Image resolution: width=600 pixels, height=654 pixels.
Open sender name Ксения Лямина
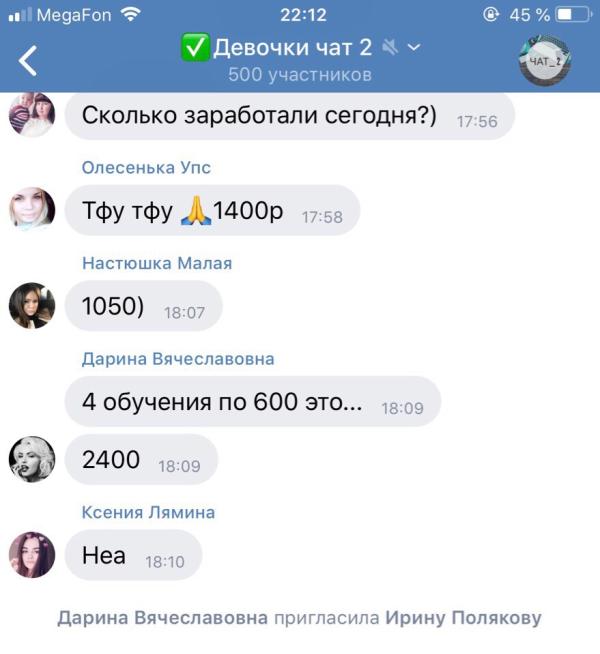[x=148, y=512]
